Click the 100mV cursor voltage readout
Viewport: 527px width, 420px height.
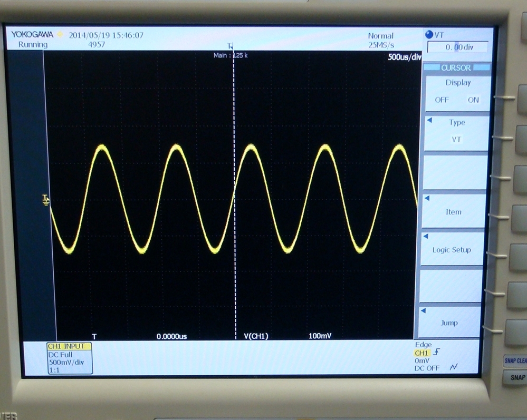click(x=320, y=336)
